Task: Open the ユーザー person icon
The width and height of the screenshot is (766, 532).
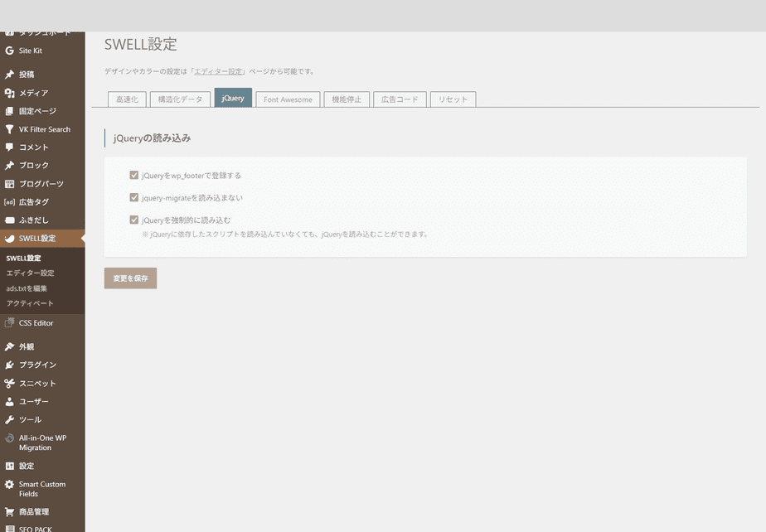Action: point(9,402)
